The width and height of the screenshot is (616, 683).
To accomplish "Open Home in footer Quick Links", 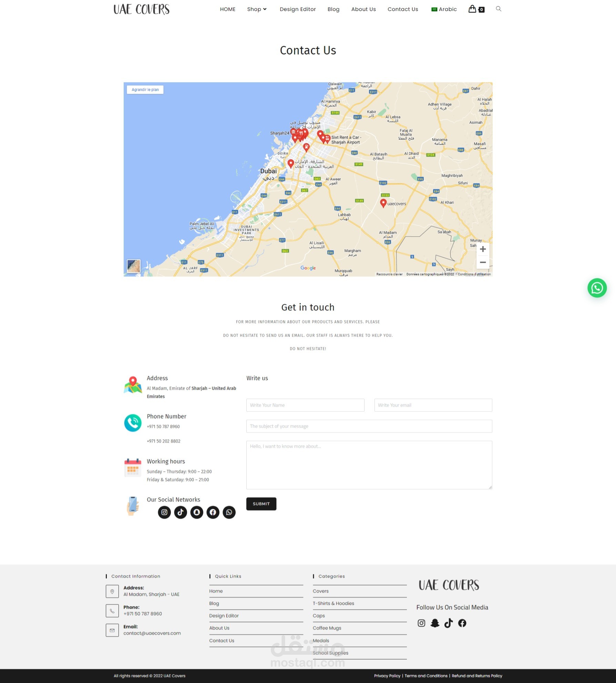I will 216,591.
